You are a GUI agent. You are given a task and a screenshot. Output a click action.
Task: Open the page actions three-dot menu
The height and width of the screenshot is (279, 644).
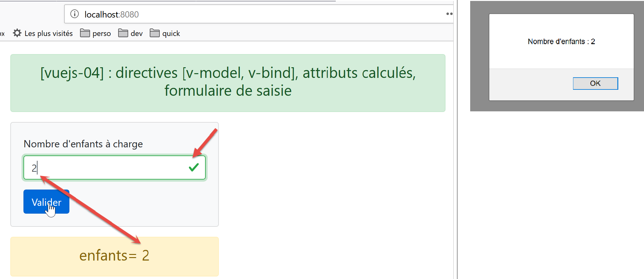(x=449, y=14)
